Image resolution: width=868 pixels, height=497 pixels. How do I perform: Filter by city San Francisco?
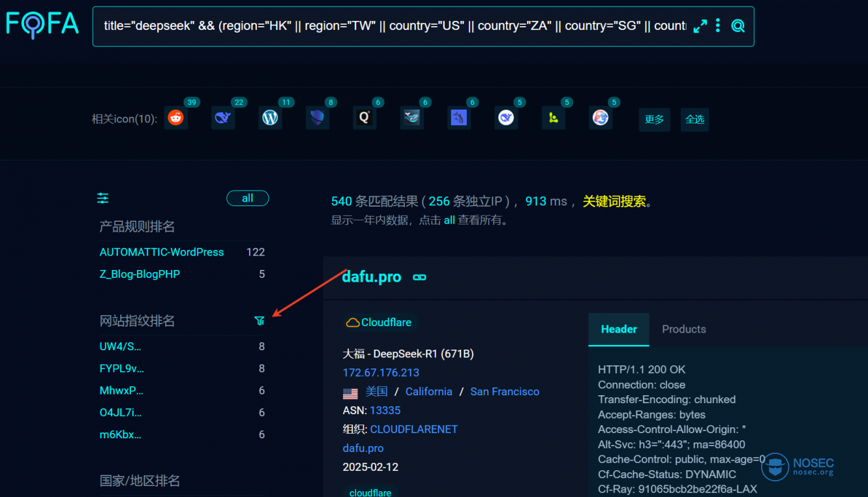(x=505, y=391)
